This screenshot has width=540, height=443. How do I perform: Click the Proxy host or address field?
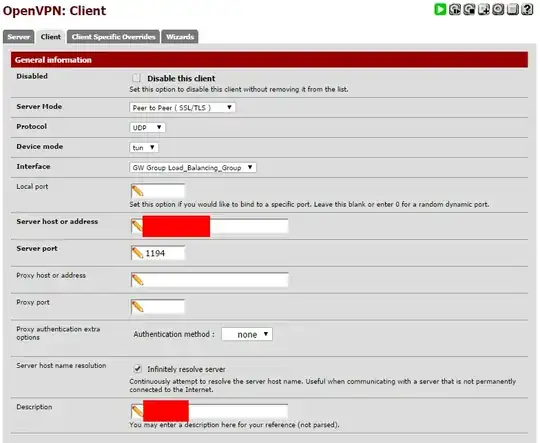pyautogui.click(x=209, y=280)
